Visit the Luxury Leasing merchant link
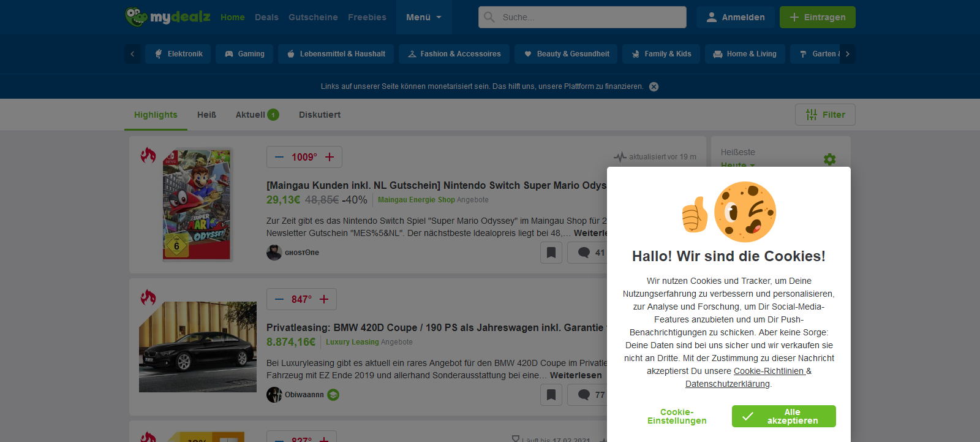 pos(352,342)
